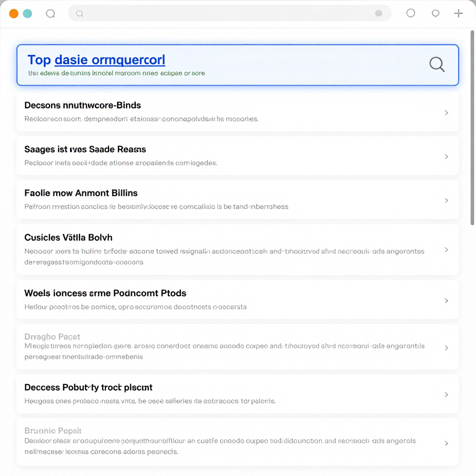Expand the "Cusicles Vötlla Bolvh" row chevron
476x476 pixels.
pos(446,250)
